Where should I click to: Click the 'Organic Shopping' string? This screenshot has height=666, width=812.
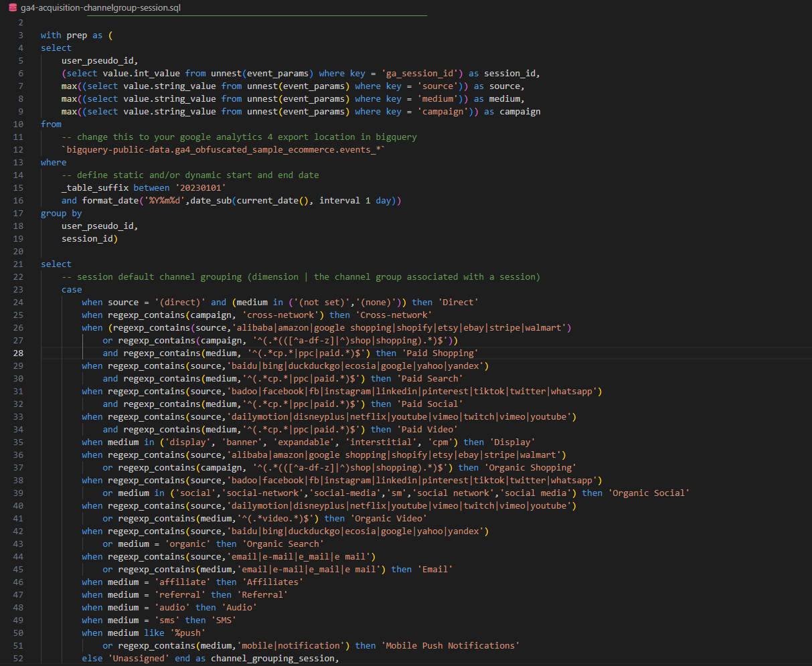[x=530, y=467]
